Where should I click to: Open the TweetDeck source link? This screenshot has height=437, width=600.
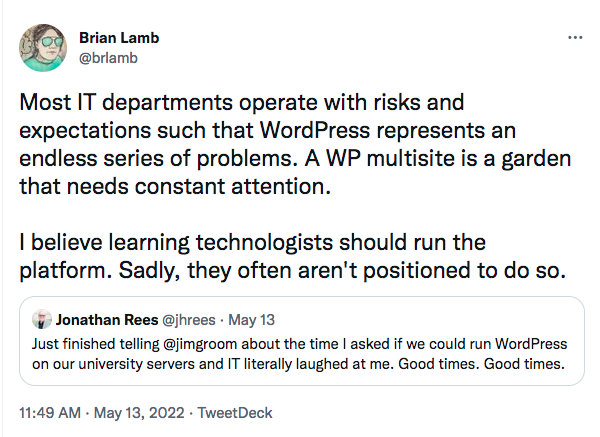tap(235, 413)
